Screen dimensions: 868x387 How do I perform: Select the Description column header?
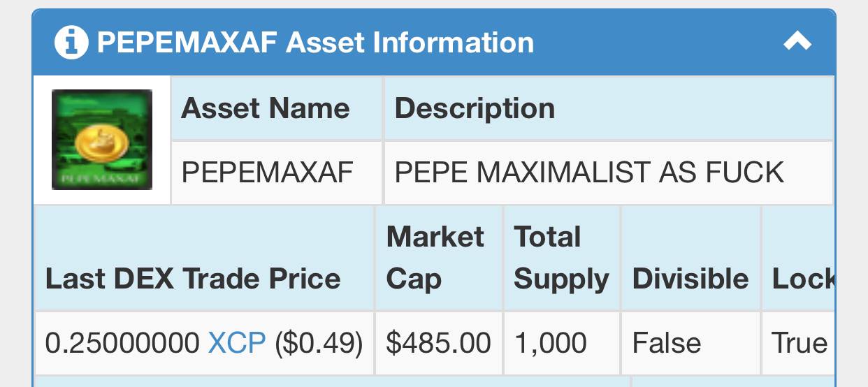pyautogui.click(x=475, y=108)
